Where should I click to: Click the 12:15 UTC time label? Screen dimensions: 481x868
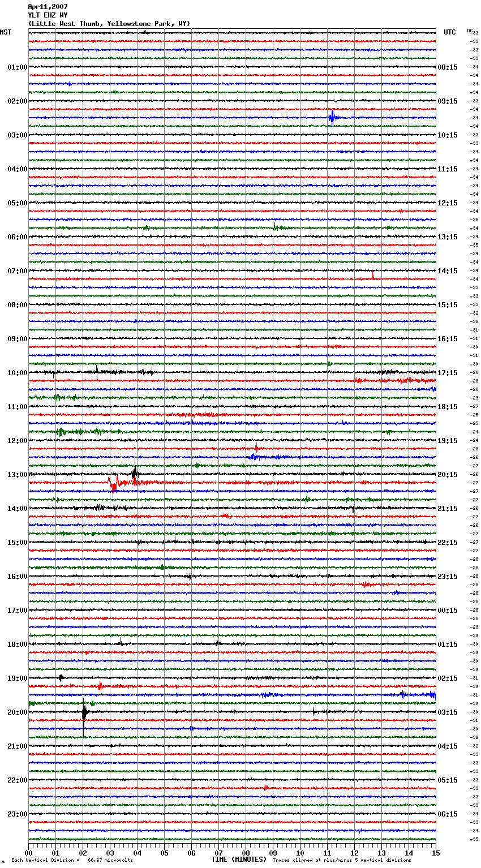point(448,203)
